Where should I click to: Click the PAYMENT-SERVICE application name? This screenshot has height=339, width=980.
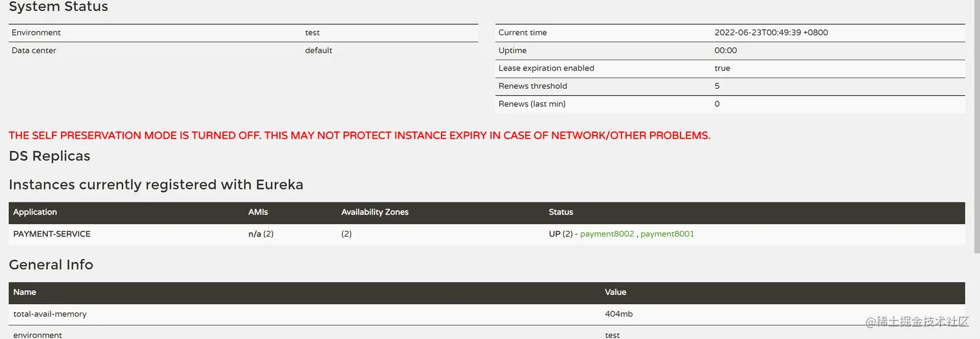pos(52,234)
